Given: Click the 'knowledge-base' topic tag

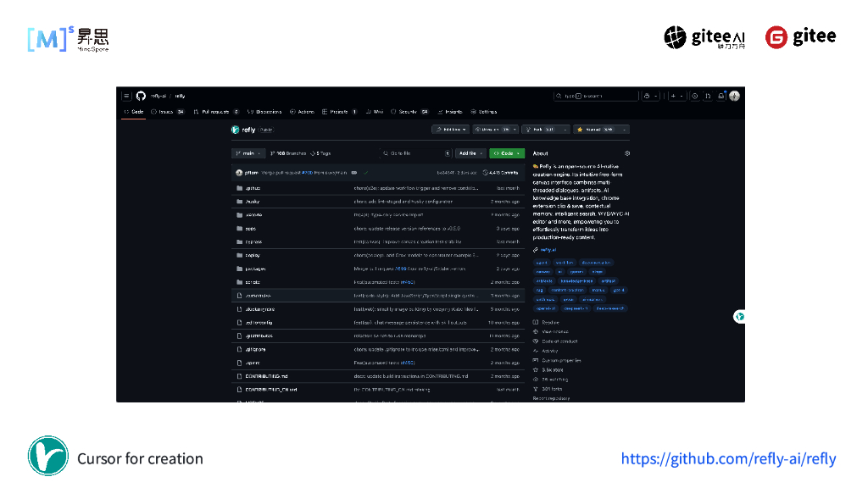Looking at the screenshot, I should [x=576, y=281].
